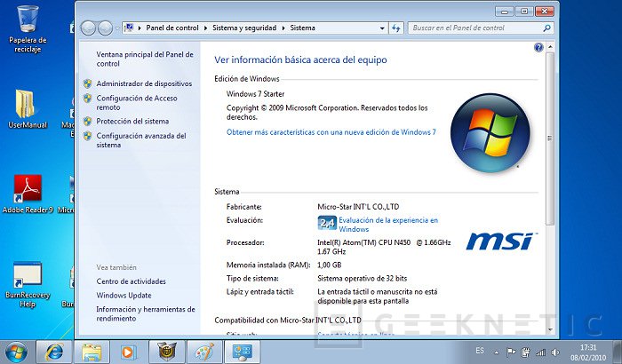This screenshot has height=364, width=622.
Task: Click the help question mark icon
Action: tap(538, 48)
